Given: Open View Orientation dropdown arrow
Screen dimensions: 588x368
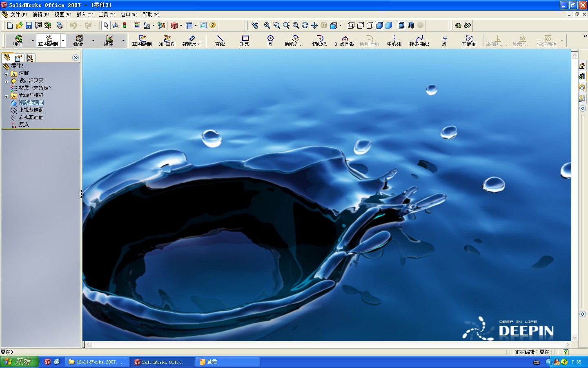Looking at the screenshot, I should (x=340, y=25).
